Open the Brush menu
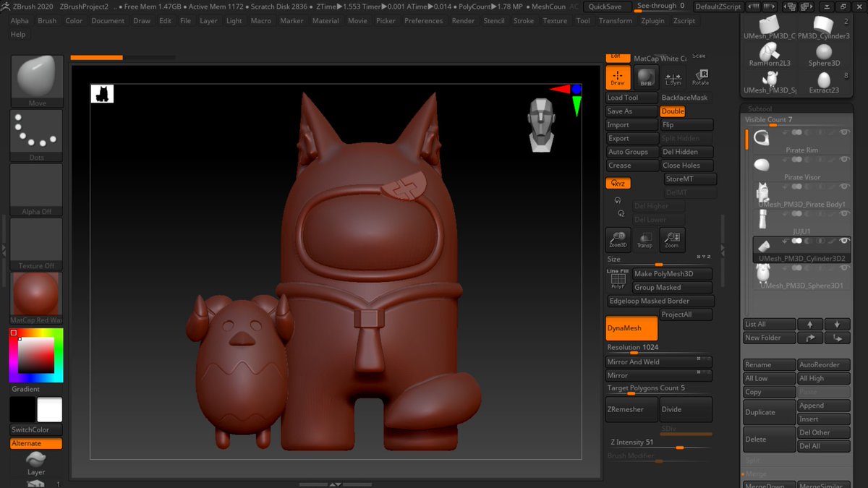The image size is (868, 488). click(47, 21)
